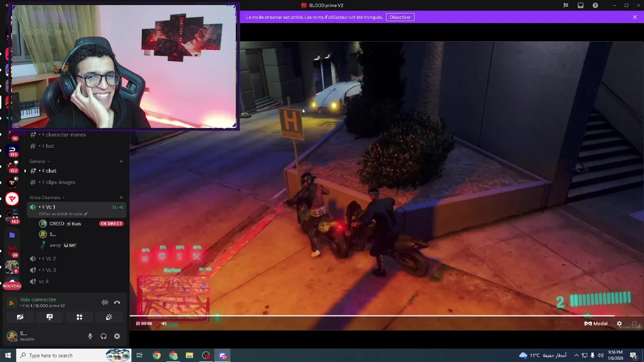The height and width of the screenshot is (362, 644).
Task: Open Voix connectée connection details
Action: pos(38,300)
